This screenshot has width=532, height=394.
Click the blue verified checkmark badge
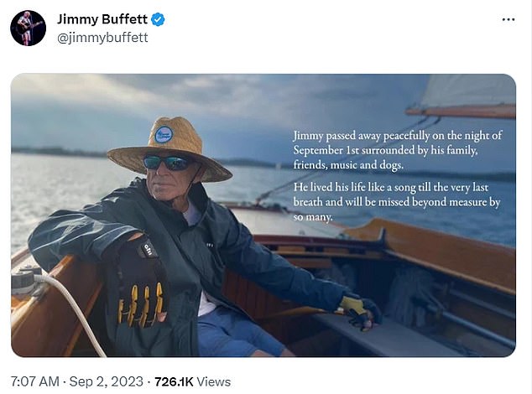coord(157,18)
